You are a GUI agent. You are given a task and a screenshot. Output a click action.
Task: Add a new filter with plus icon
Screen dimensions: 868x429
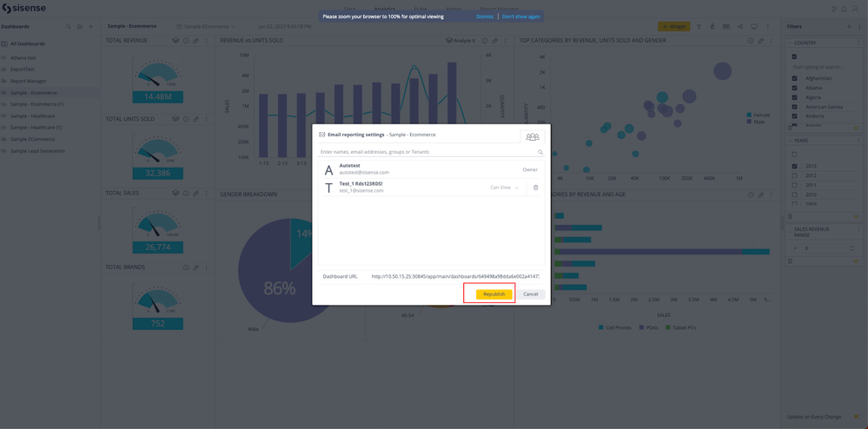(849, 27)
